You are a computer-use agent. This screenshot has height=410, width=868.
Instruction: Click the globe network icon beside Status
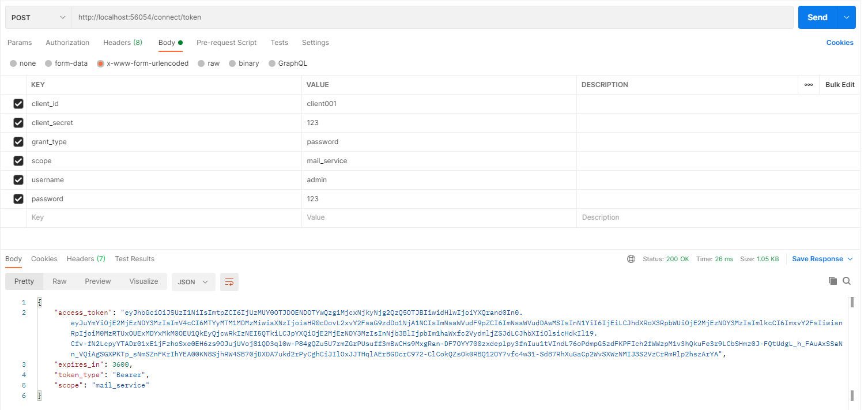point(631,259)
